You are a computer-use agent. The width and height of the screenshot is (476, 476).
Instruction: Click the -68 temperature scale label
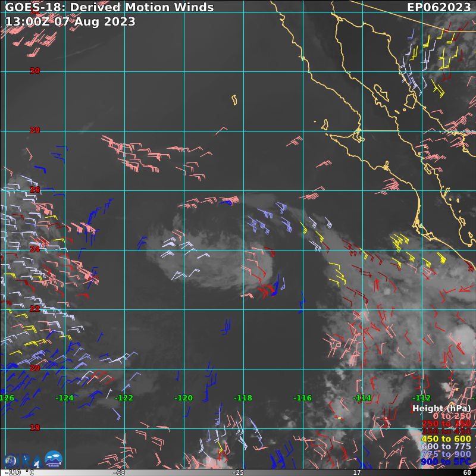pos(119,472)
